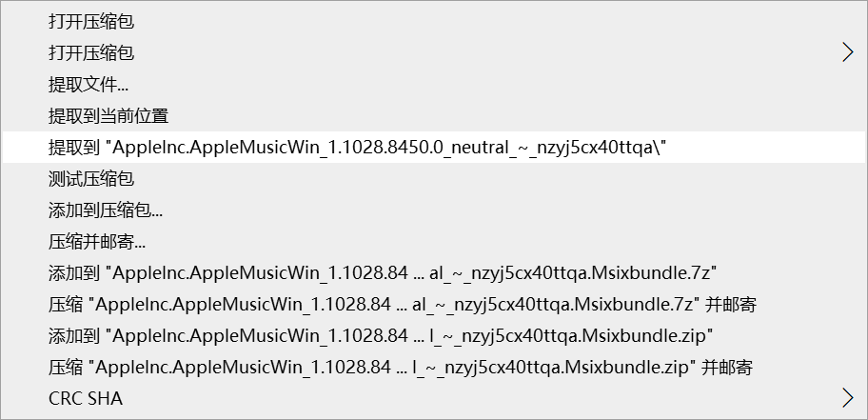Add to the Msixbundle.7z archive entry
868x420 pixels.
click(x=434, y=272)
